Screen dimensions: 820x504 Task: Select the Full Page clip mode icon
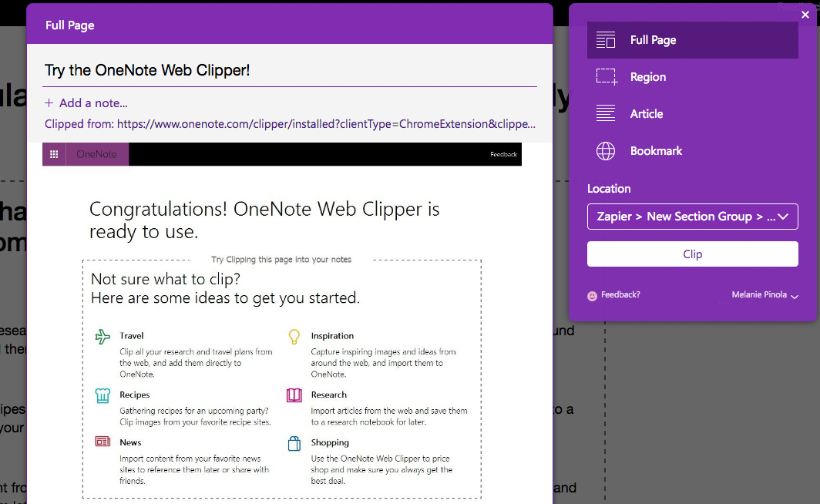(x=606, y=40)
